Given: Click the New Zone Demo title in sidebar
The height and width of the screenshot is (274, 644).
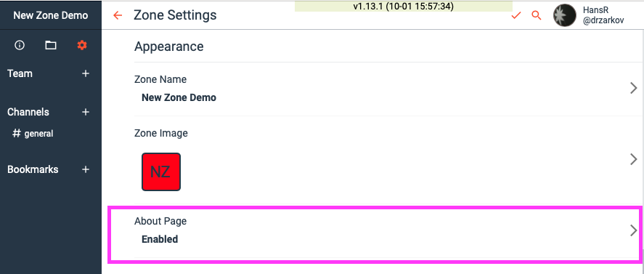Looking at the screenshot, I should click(x=51, y=16).
